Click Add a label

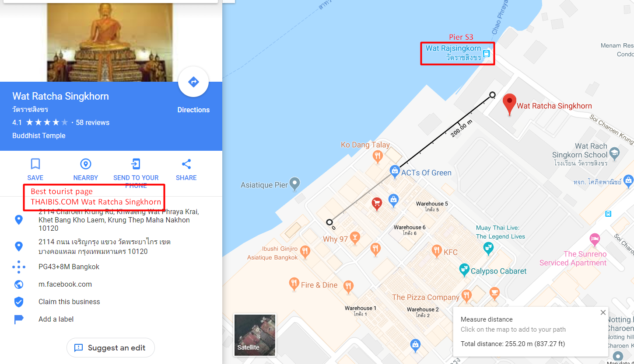pos(56,319)
